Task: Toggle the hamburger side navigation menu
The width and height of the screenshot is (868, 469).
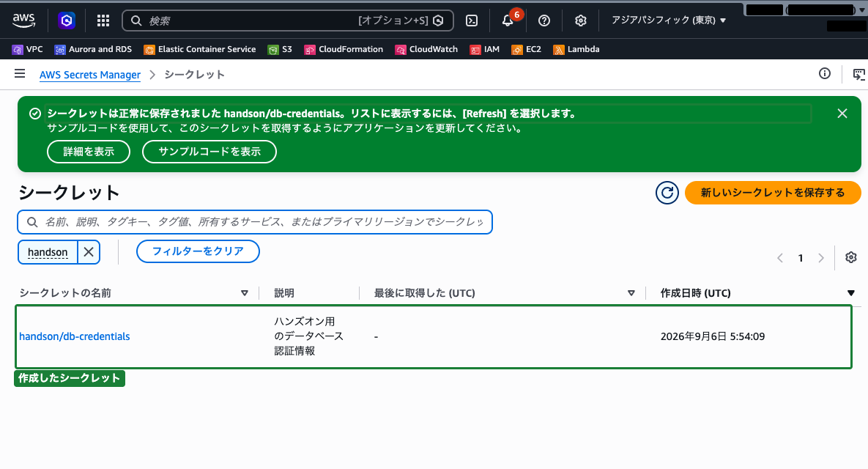Action: pyautogui.click(x=20, y=73)
